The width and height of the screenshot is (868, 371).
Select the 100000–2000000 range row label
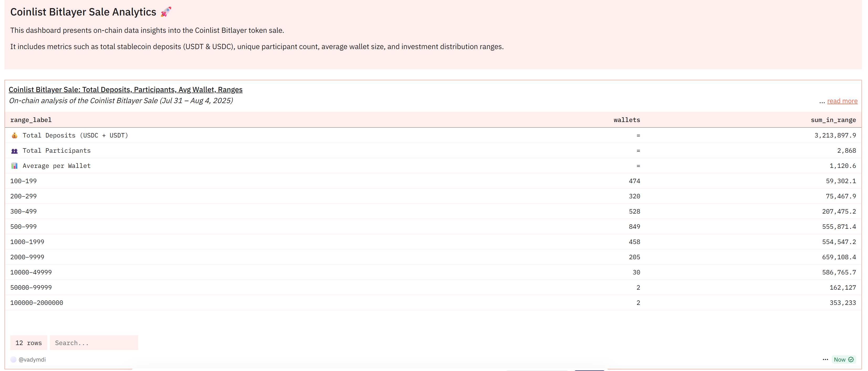coord(37,303)
